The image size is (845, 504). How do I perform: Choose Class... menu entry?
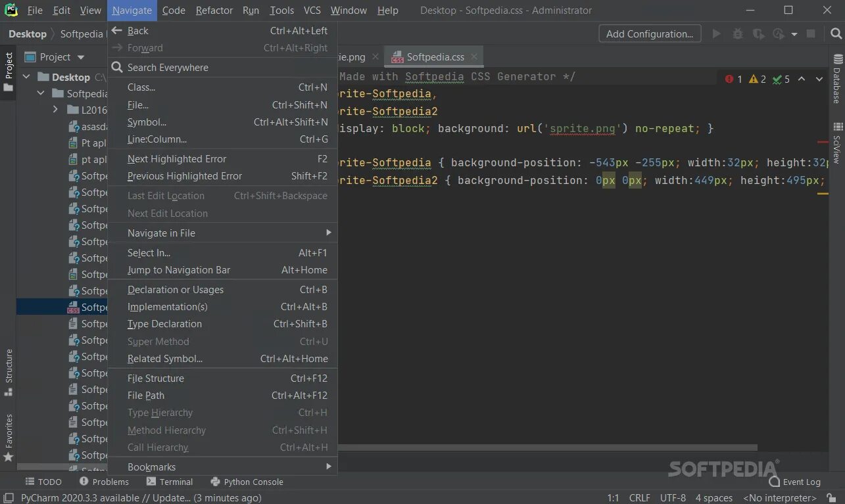click(x=222, y=87)
